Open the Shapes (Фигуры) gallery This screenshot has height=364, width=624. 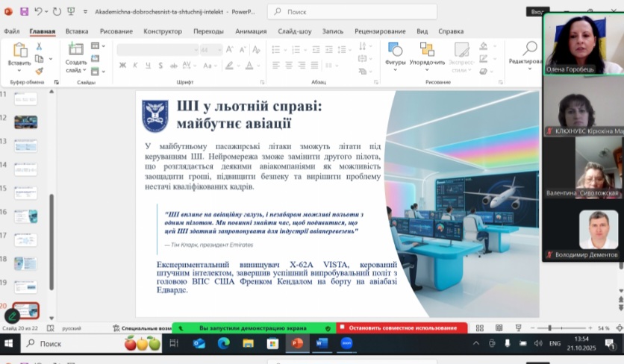(395, 54)
